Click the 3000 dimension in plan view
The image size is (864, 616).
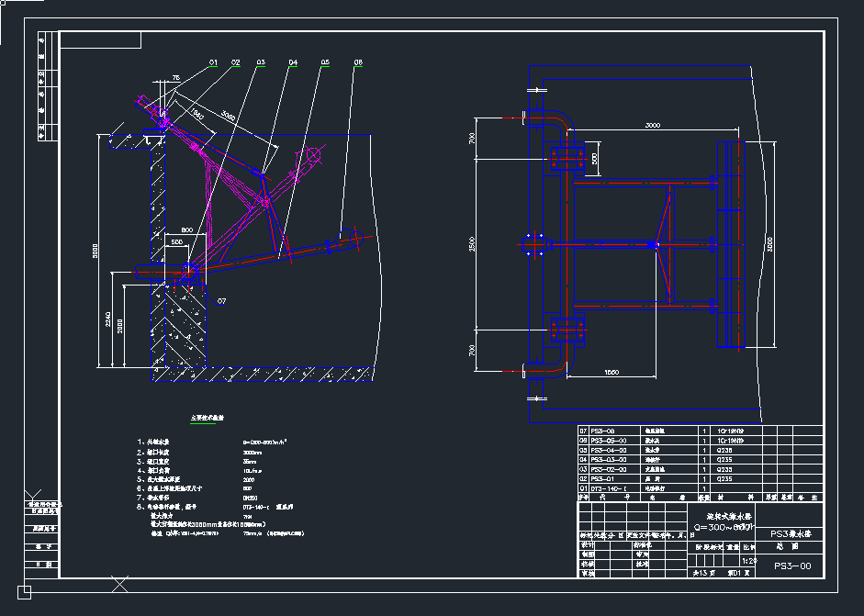click(x=653, y=124)
